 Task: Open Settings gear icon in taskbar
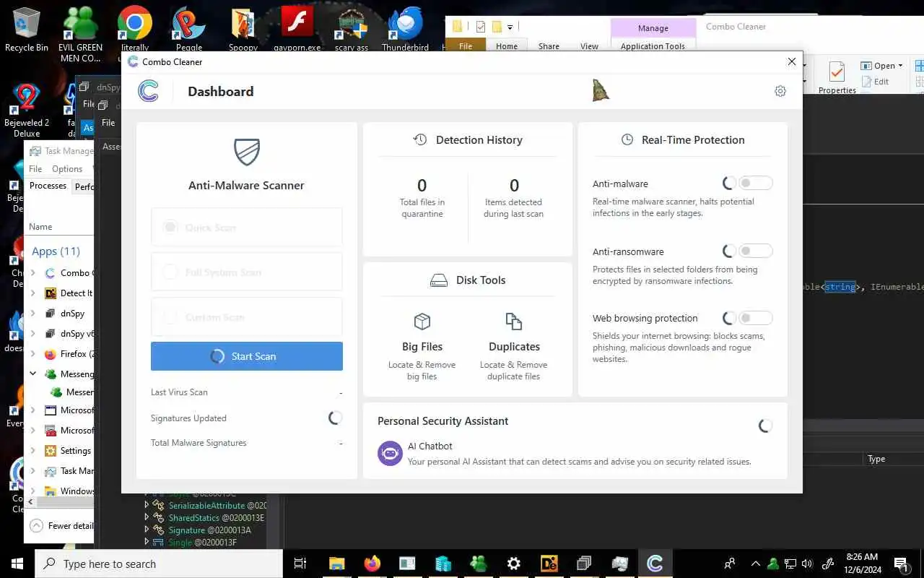point(513,564)
